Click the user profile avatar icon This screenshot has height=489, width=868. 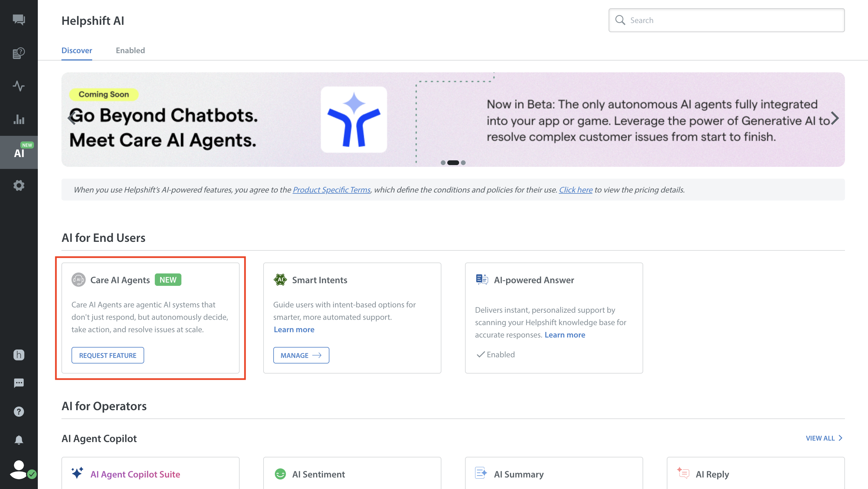point(19,470)
